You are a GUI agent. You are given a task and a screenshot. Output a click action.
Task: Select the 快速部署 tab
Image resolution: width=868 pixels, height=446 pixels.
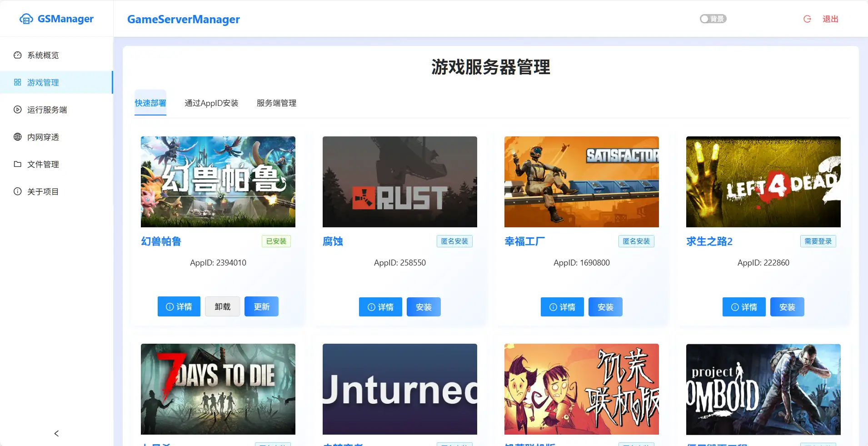[x=150, y=103]
